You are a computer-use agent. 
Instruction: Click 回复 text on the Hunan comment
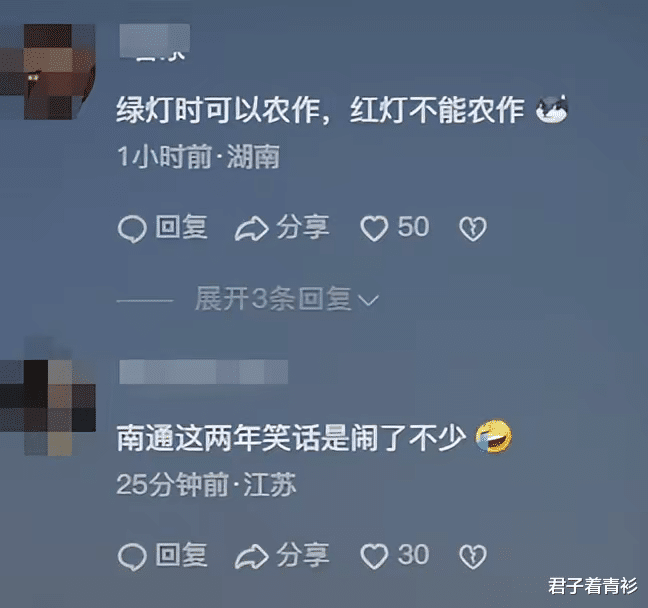(x=181, y=227)
